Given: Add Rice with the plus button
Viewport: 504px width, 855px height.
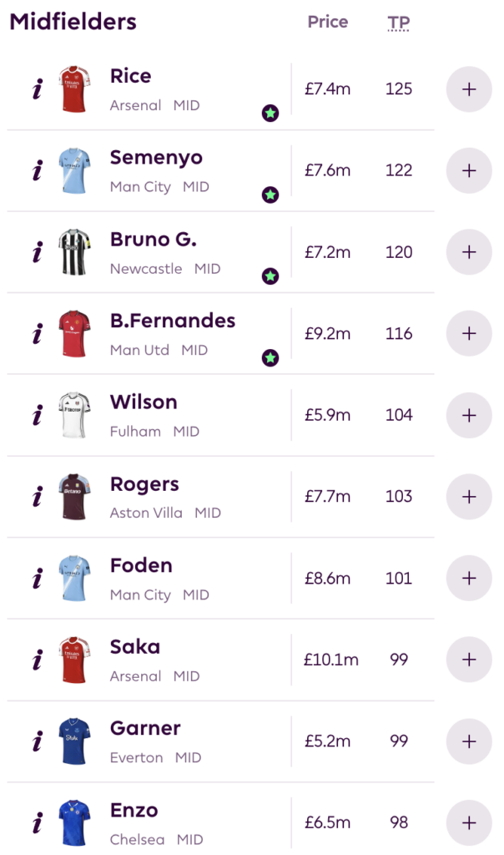Looking at the screenshot, I should [469, 89].
